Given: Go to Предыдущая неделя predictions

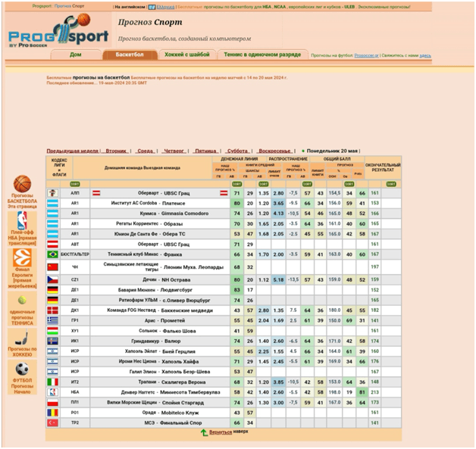Looking at the screenshot, I should [x=73, y=151].
